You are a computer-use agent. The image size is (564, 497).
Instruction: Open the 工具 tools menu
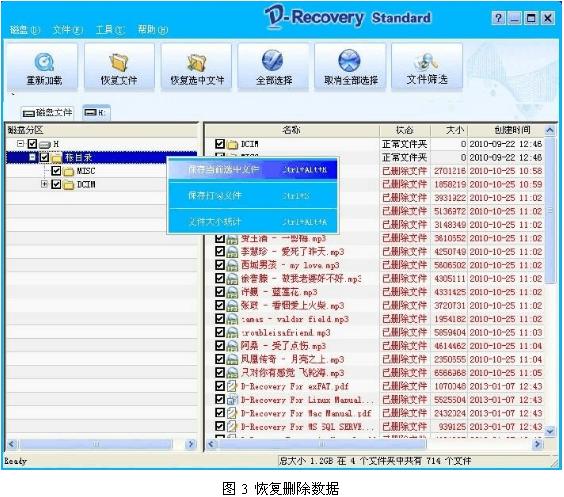tap(110, 29)
